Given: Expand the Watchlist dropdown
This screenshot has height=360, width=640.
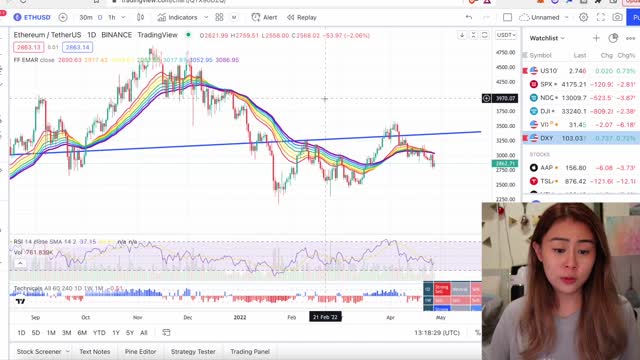Looking at the screenshot, I should [x=547, y=38].
